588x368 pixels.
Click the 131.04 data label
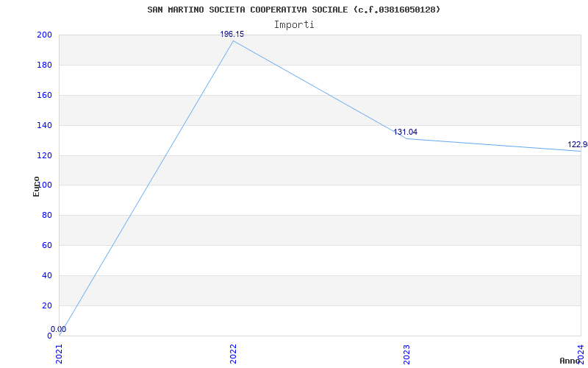[406, 132]
